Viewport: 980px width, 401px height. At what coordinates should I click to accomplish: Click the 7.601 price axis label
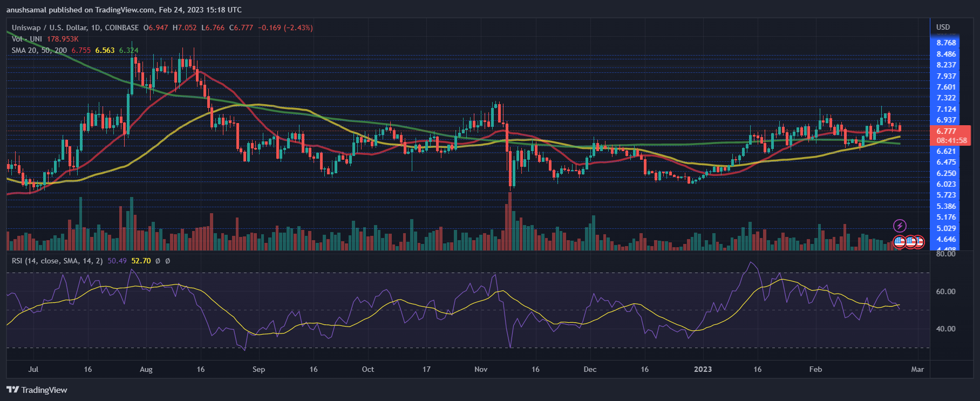coord(946,87)
